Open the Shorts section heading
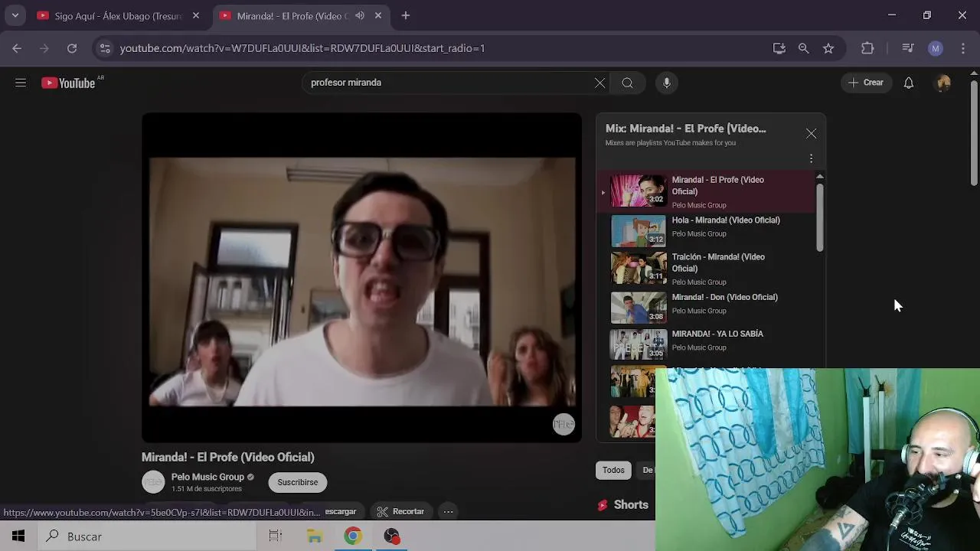The height and width of the screenshot is (551, 980). 631,505
